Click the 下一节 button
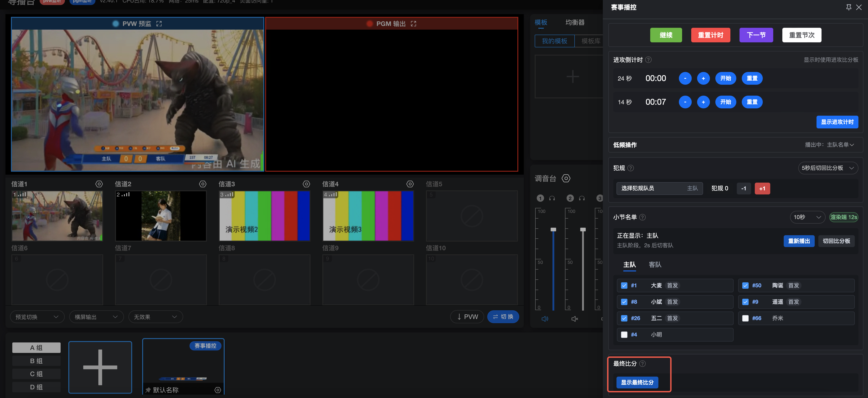This screenshot has width=868, height=398. (756, 35)
